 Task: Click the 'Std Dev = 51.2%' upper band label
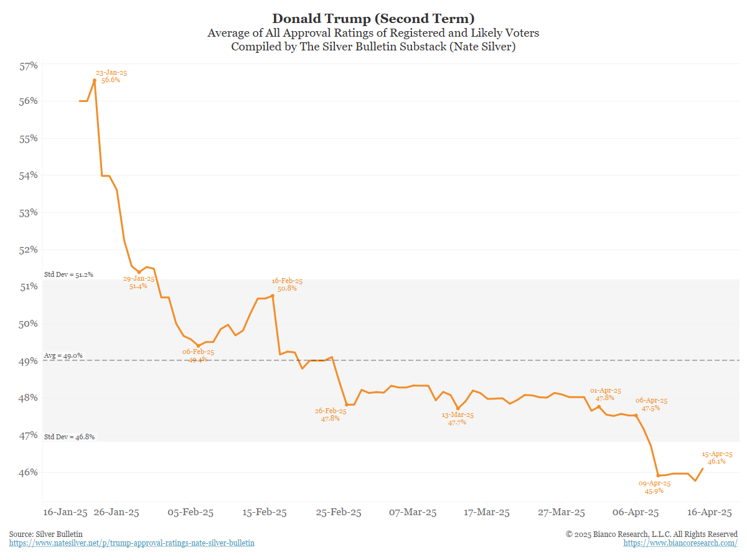[x=68, y=274]
